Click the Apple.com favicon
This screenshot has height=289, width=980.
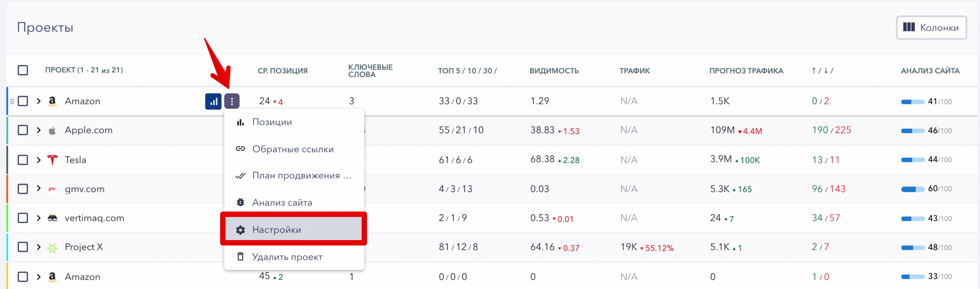(x=53, y=130)
